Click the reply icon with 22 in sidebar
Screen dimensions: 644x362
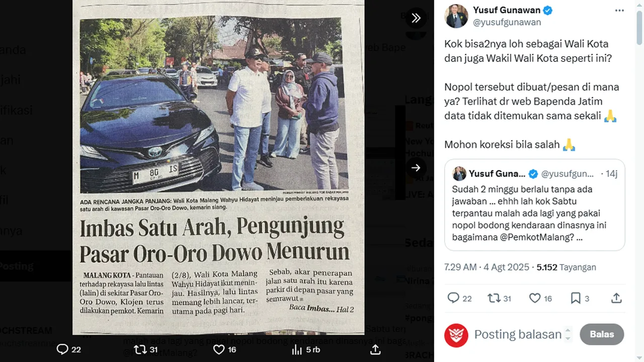(460, 298)
